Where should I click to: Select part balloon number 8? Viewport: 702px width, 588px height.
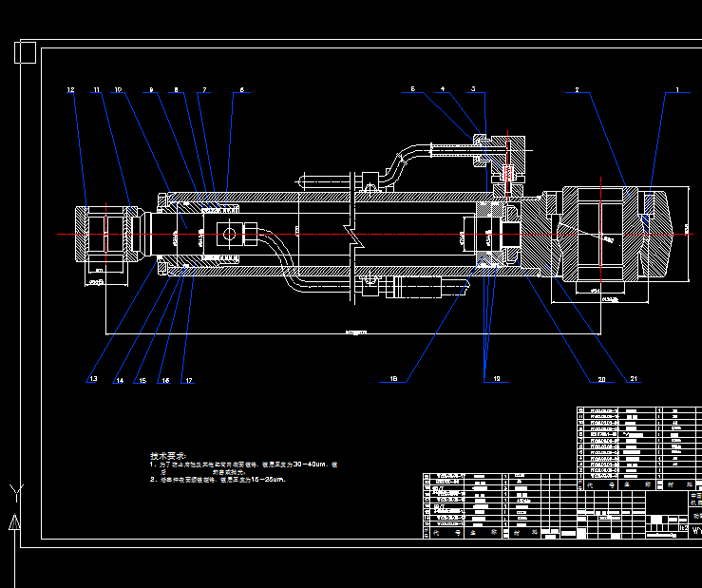[177, 89]
